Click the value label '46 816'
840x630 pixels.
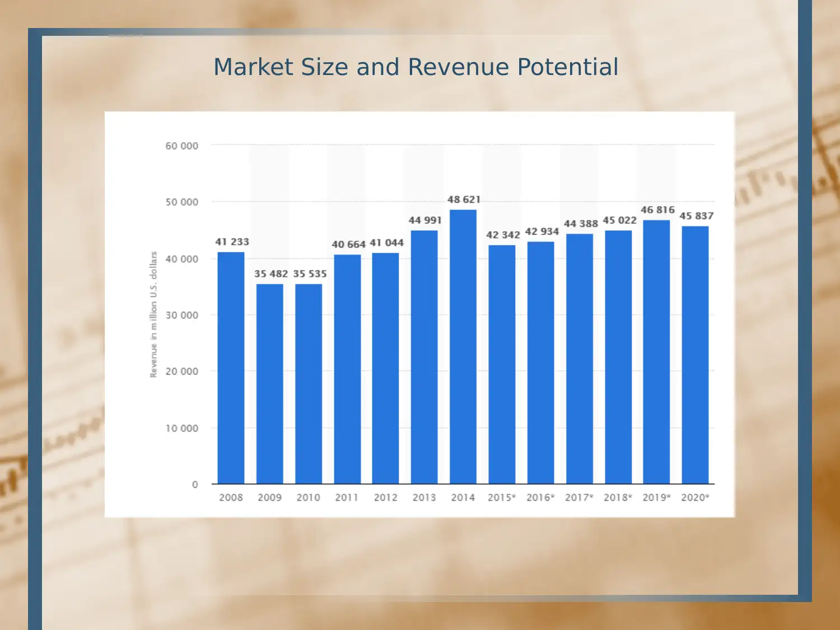(x=657, y=210)
